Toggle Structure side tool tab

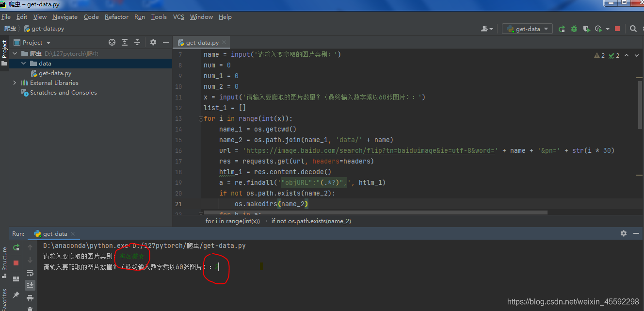click(x=4, y=262)
